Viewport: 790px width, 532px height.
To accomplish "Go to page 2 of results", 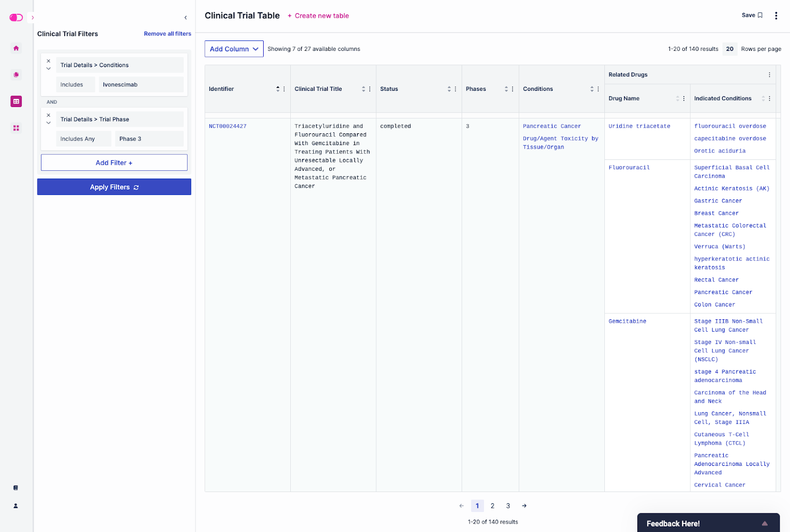I will (492, 506).
